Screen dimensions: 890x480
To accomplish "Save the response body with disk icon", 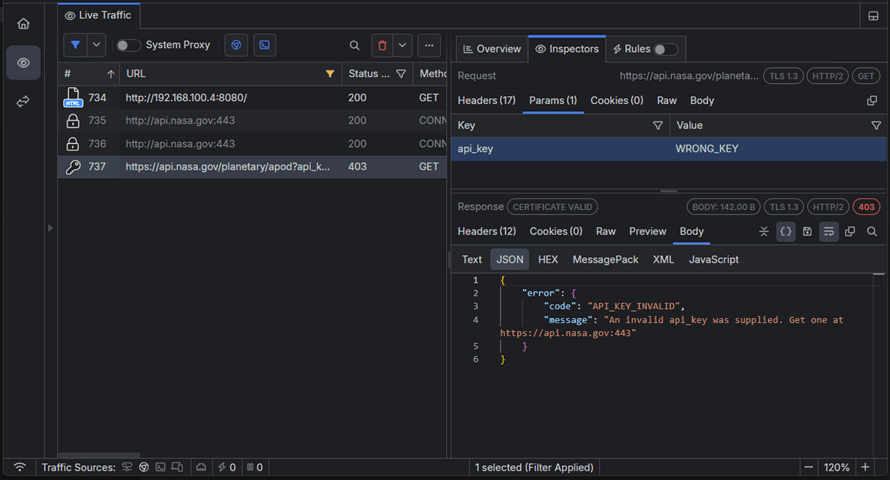I will tap(807, 231).
